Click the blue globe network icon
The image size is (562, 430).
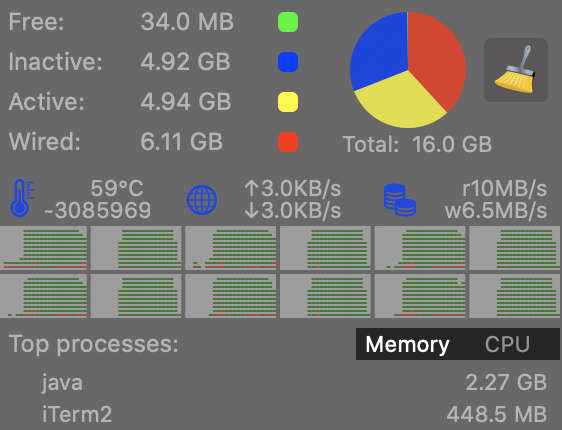(x=202, y=200)
